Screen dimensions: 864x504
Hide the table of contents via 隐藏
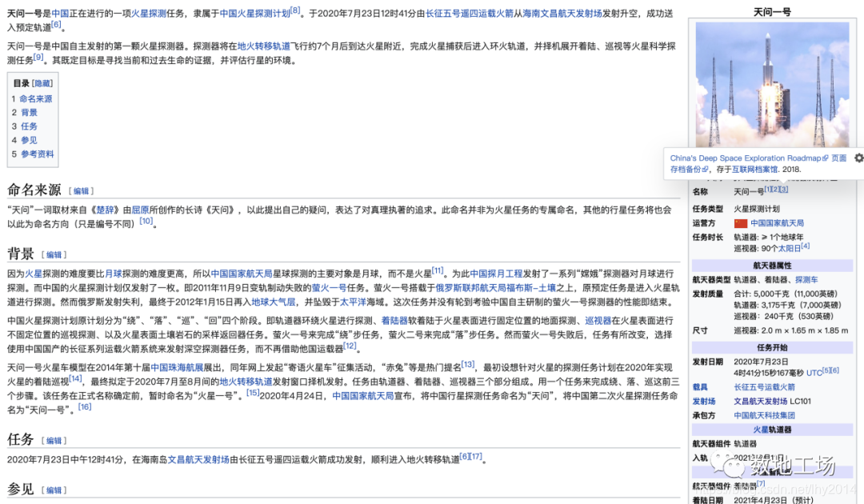42,83
